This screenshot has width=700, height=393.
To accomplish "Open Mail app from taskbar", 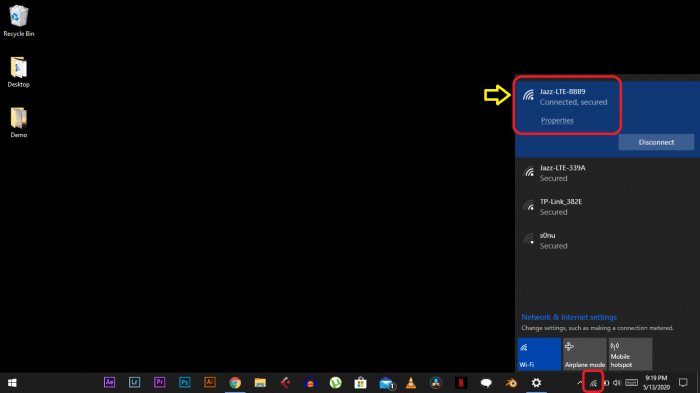I will [x=386, y=383].
